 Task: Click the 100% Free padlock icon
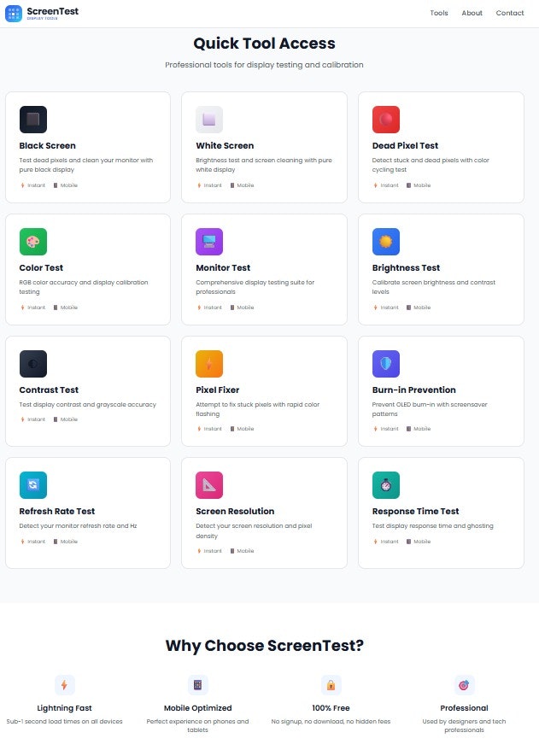pos(331,683)
